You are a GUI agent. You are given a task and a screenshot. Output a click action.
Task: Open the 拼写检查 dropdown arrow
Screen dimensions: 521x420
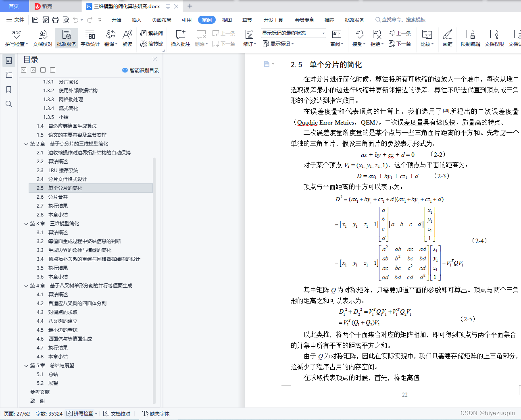27,44
